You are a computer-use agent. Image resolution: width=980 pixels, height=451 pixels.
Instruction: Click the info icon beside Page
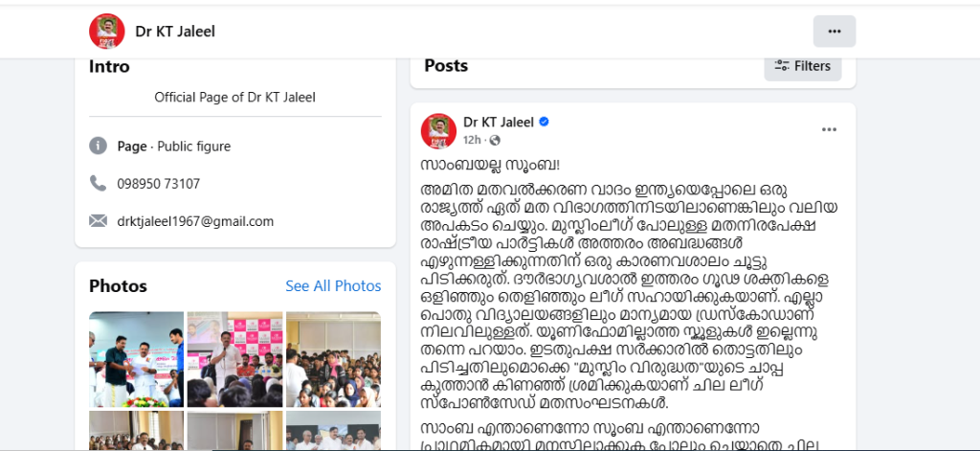pyautogui.click(x=98, y=147)
